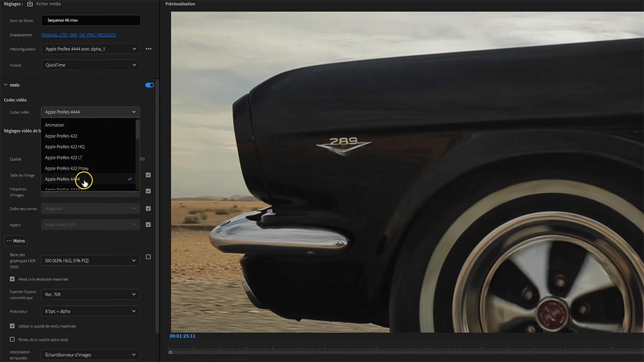Edit the Nom de fichier field
The image size is (644, 362).
click(91, 21)
